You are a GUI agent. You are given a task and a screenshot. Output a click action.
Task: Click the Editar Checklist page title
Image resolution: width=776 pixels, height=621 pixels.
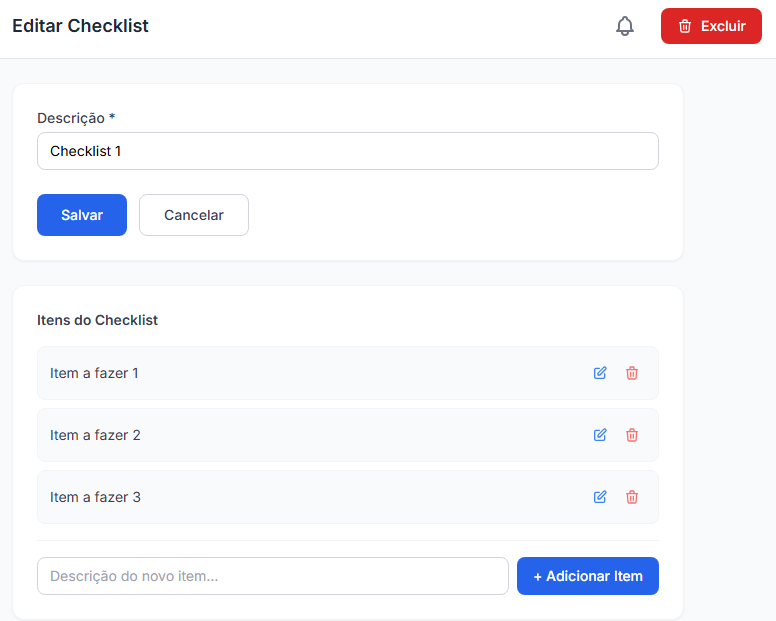click(x=80, y=26)
